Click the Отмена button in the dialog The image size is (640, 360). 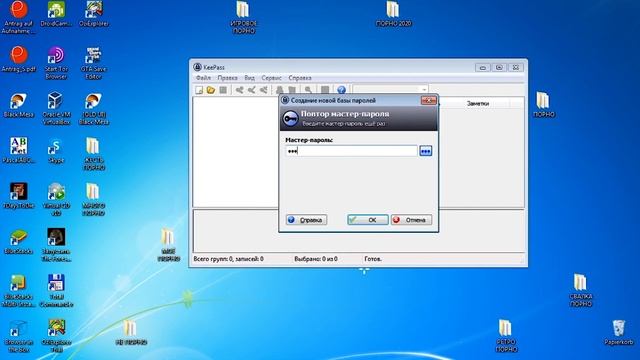pos(411,220)
